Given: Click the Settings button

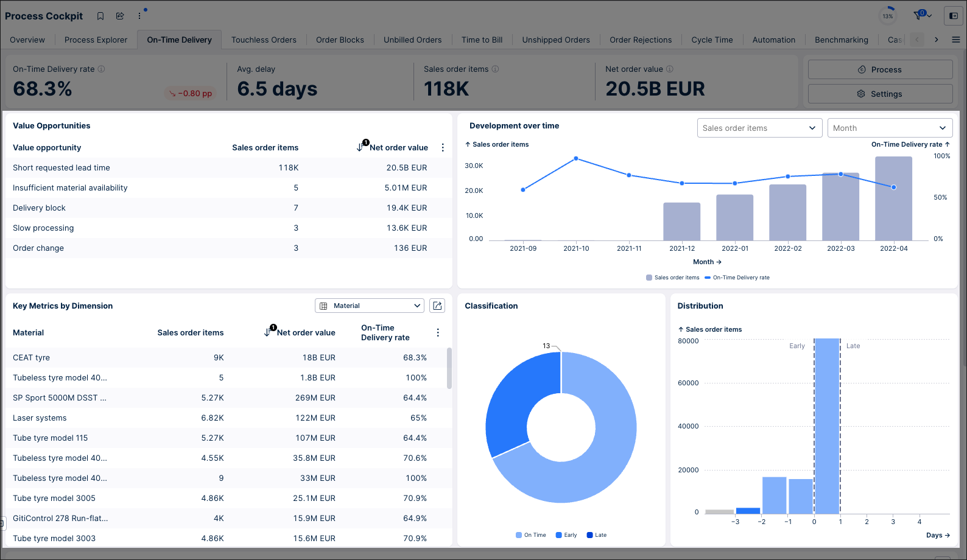Looking at the screenshot, I should point(880,94).
